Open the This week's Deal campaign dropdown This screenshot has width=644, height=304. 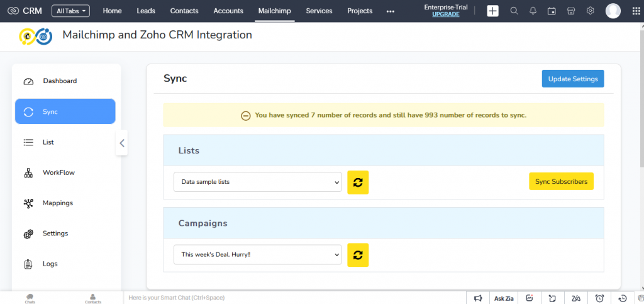(257, 255)
